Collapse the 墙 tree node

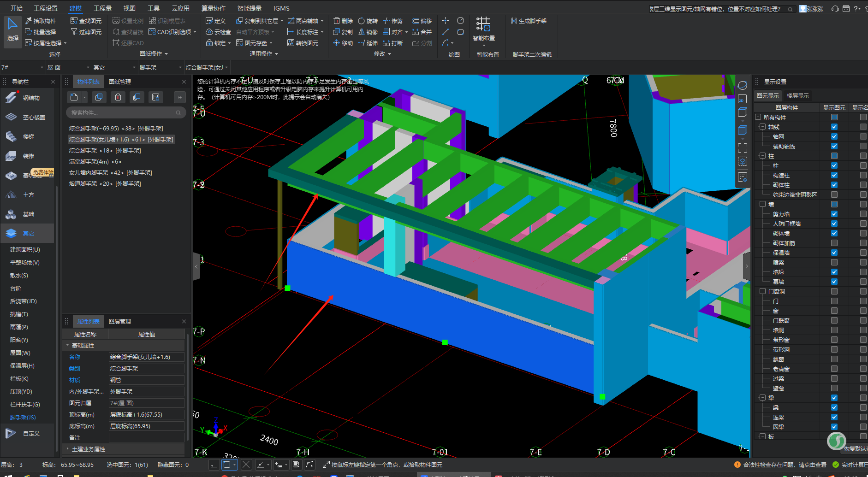click(x=763, y=204)
